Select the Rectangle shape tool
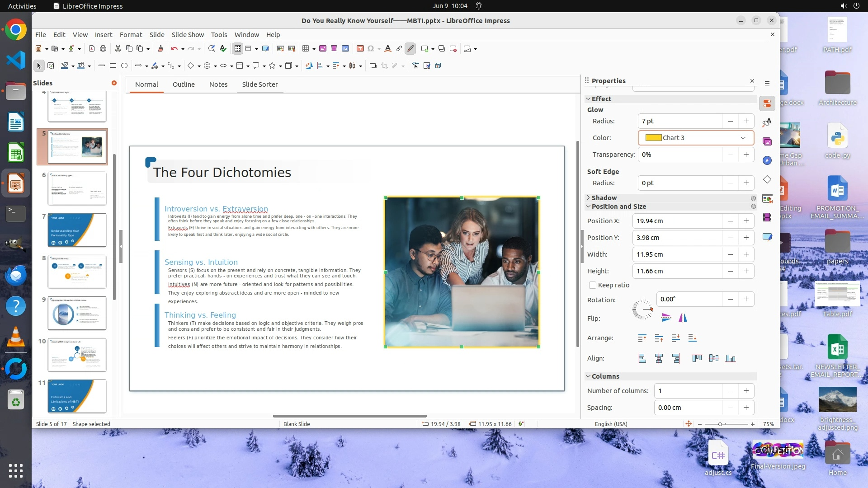Viewport: 868px width, 488px height. click(113, 66)
